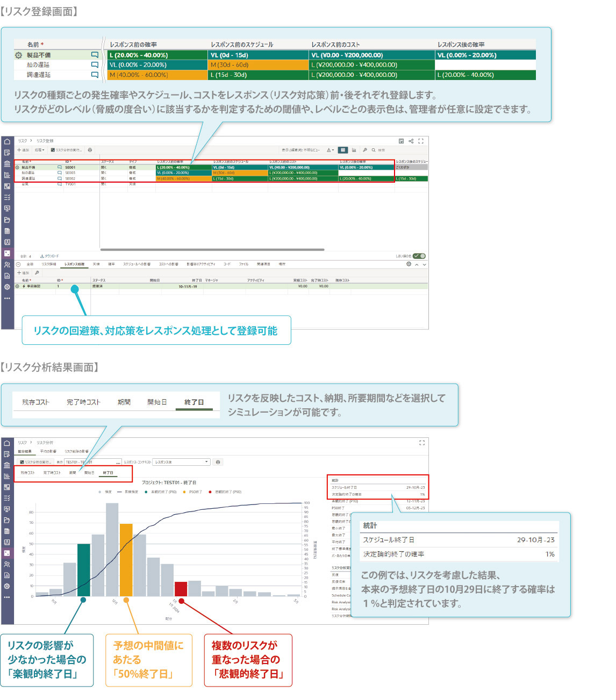Viewport: 616px width, 700px height.
Task: Click the red pessimistic bar in histogram
Action: (x=181, y=589)
